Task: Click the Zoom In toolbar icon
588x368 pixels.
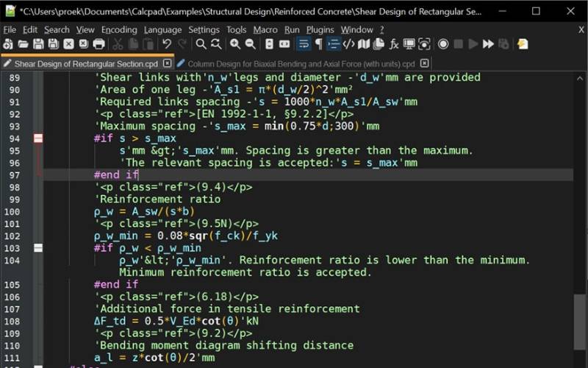Action: coord(235,45)
